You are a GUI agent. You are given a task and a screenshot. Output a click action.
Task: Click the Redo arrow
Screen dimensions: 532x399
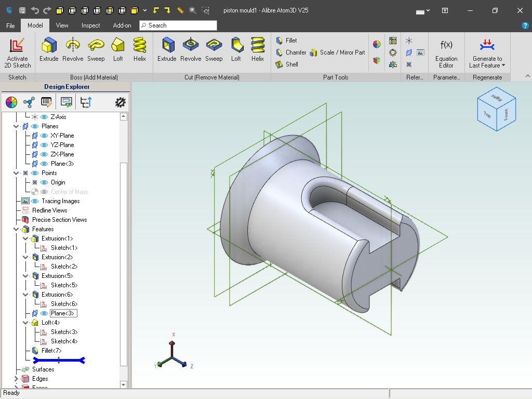pos(47,10)
